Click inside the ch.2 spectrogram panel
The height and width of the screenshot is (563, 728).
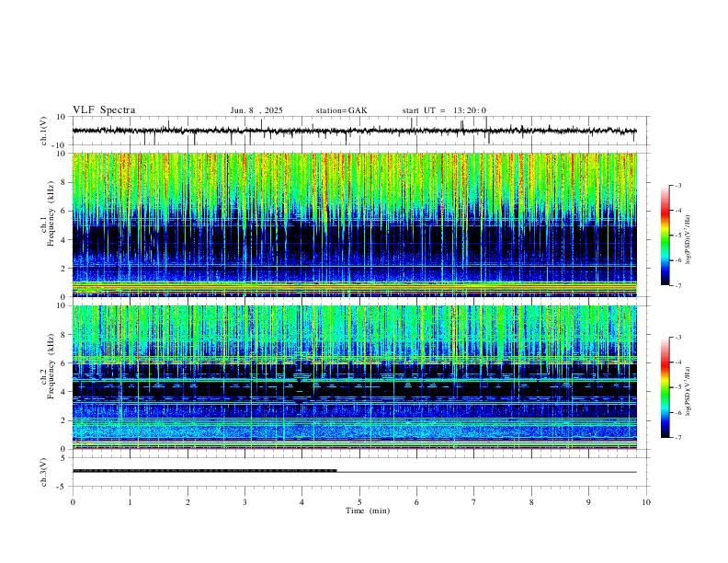click(x=354, y=377)
